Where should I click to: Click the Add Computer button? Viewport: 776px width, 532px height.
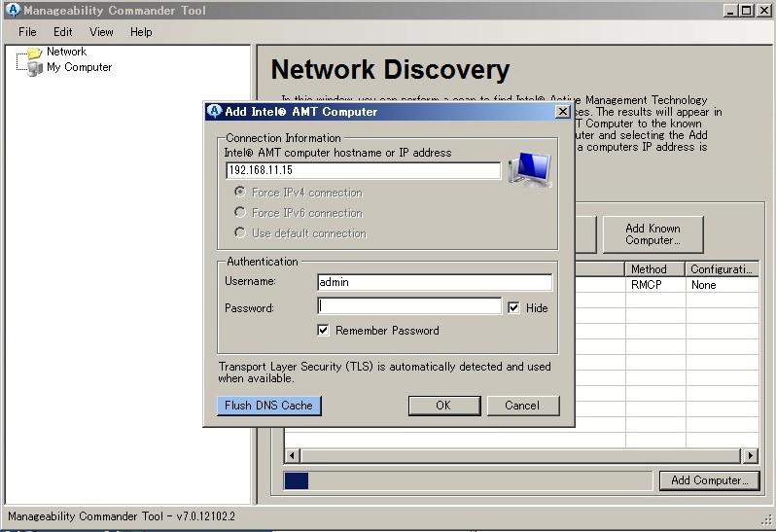(x=709, y=480)
